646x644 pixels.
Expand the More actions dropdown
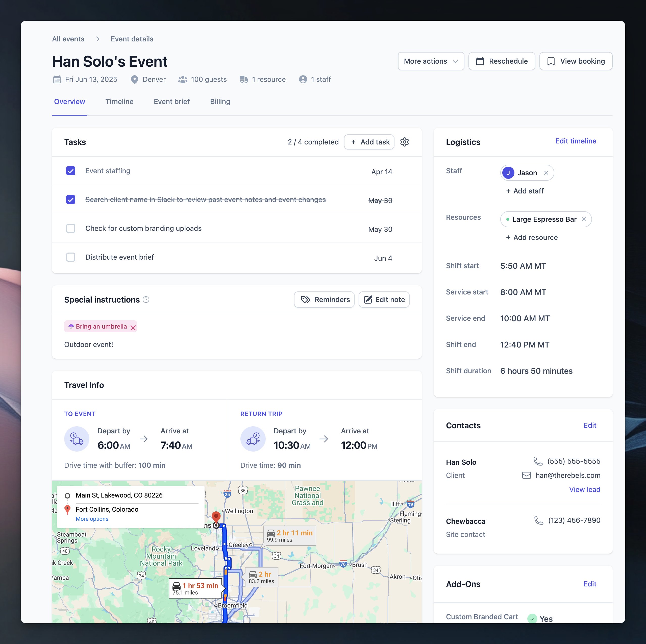pos(431,61)
